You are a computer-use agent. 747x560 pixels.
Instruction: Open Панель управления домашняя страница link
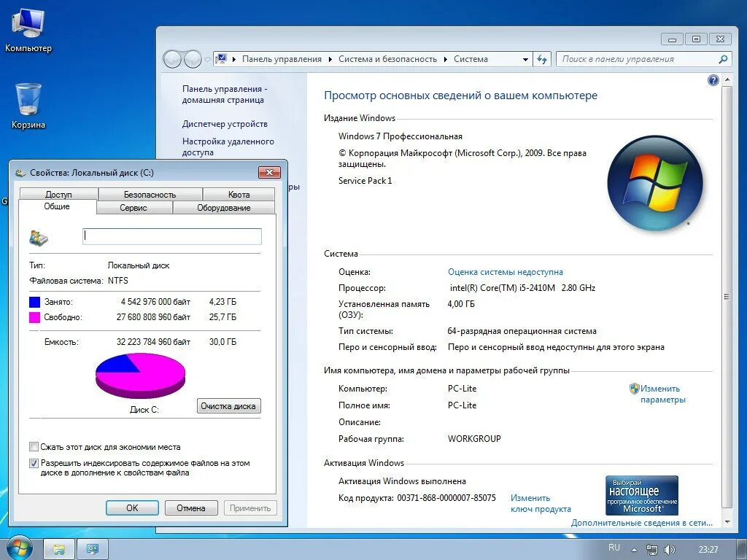point(225,94)
